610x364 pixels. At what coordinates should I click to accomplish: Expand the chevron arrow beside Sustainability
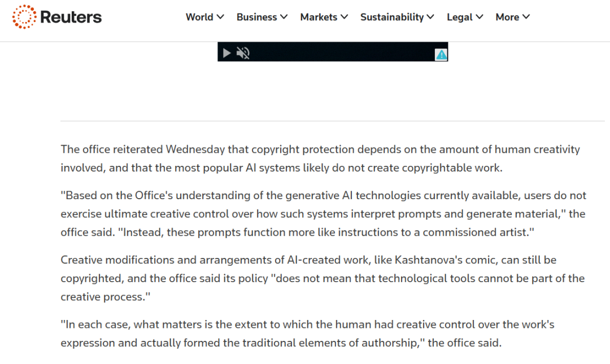(x=430, y=17)
